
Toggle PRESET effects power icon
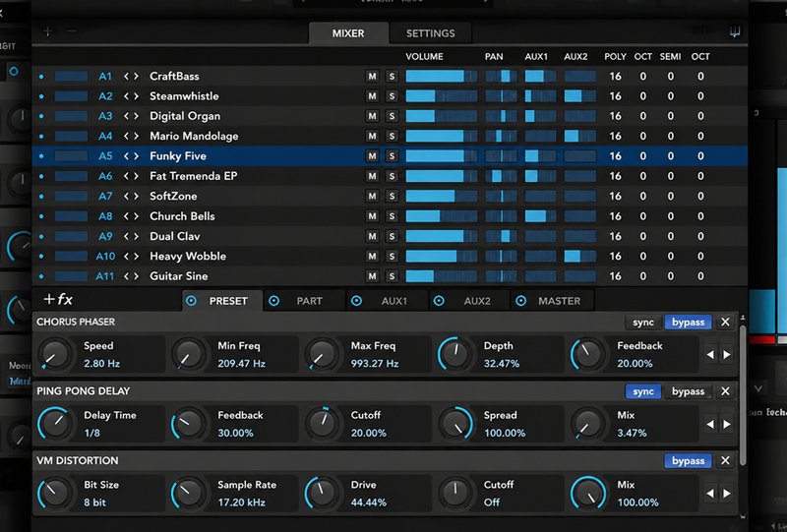tap(191, 301)
